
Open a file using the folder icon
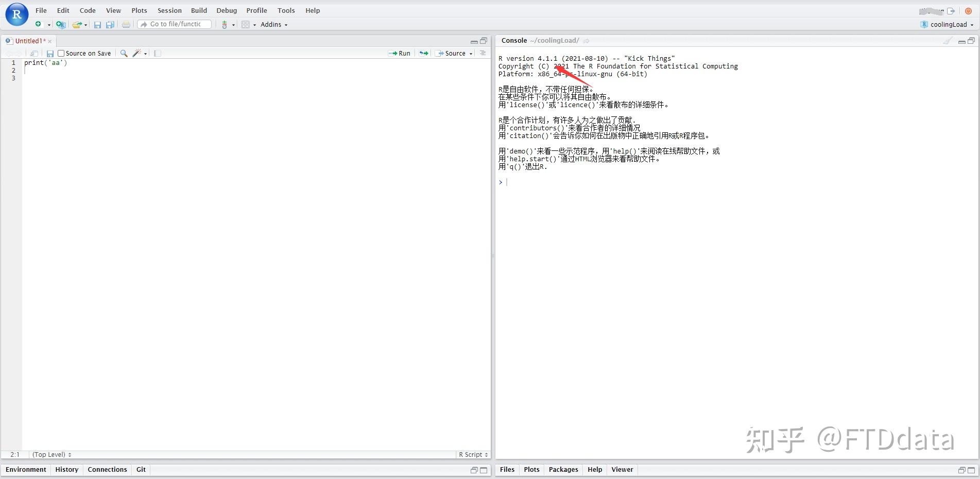77,24
